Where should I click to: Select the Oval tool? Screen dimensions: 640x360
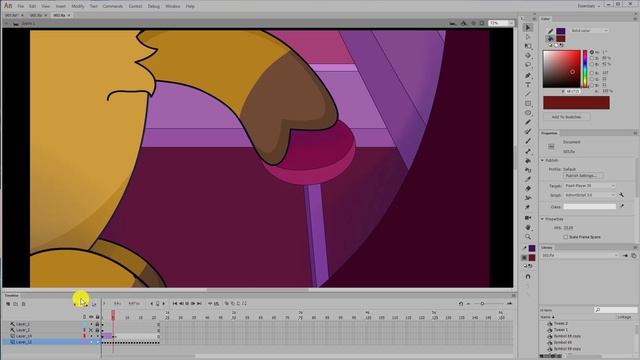click(528, 113)
